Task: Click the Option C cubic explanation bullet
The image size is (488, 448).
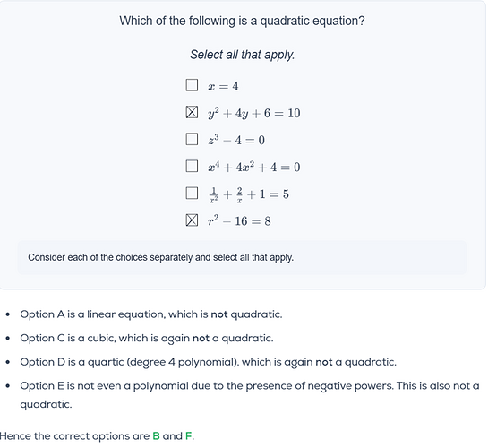Action: (x=147, y=338)
